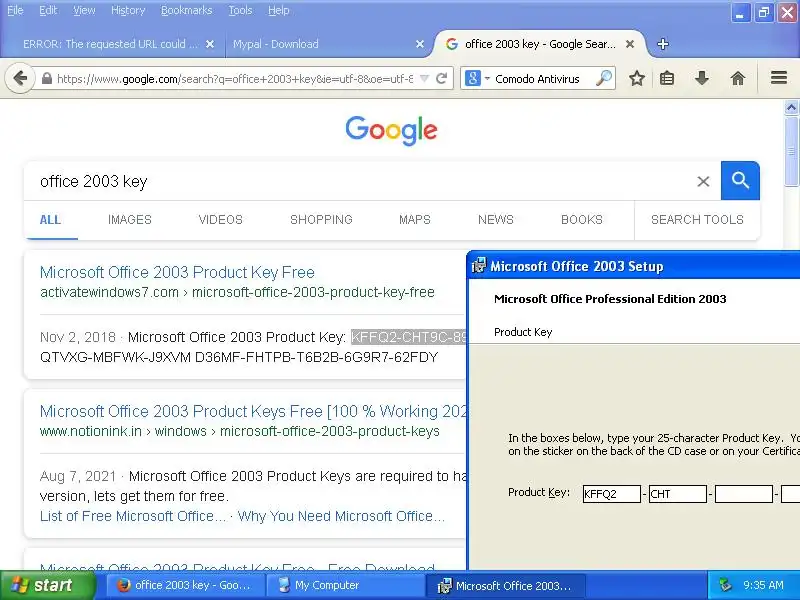The image size is (800, 600).
Task: Open SEARCH TOOLS options
Action: coord(697,220)
